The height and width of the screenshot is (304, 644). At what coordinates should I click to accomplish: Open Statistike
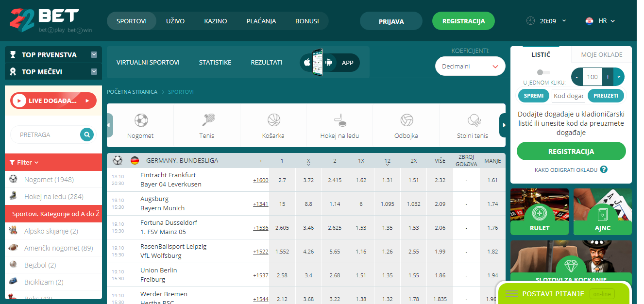point(215,62)
